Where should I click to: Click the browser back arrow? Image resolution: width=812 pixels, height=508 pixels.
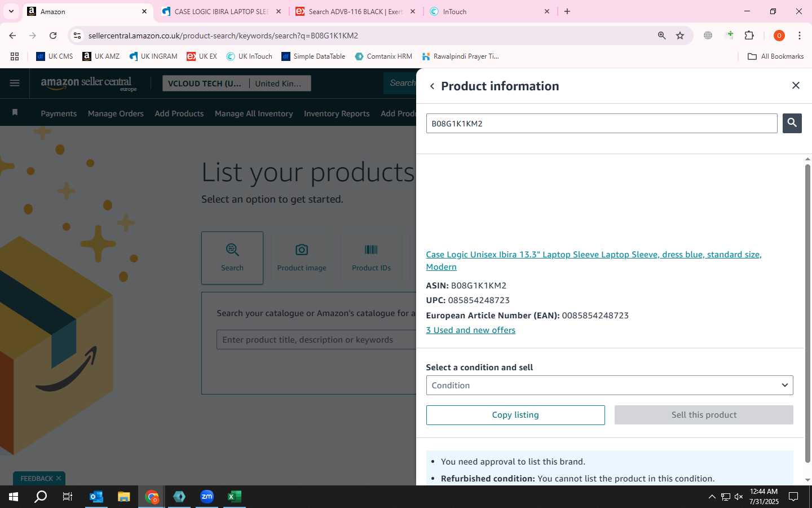click(12, 36)
